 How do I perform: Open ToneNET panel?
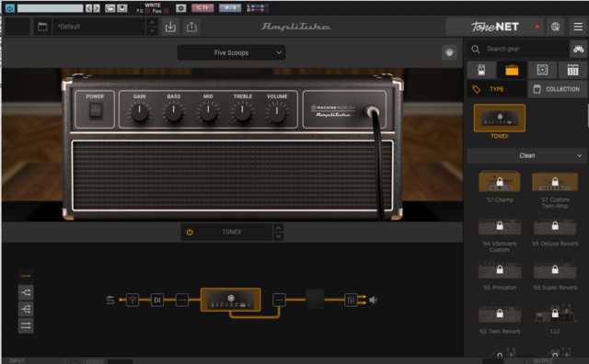pyautogui.click(x=495, y=27)
